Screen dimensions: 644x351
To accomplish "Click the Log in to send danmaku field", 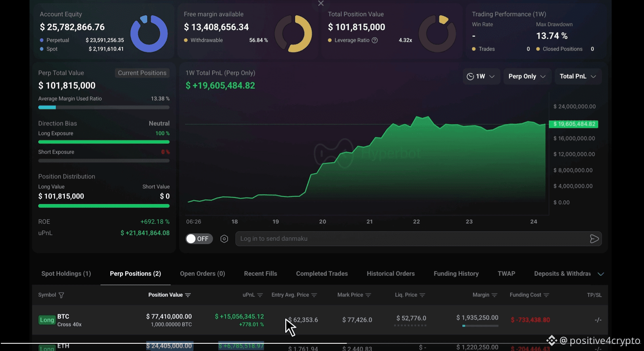I will point(412,239).
